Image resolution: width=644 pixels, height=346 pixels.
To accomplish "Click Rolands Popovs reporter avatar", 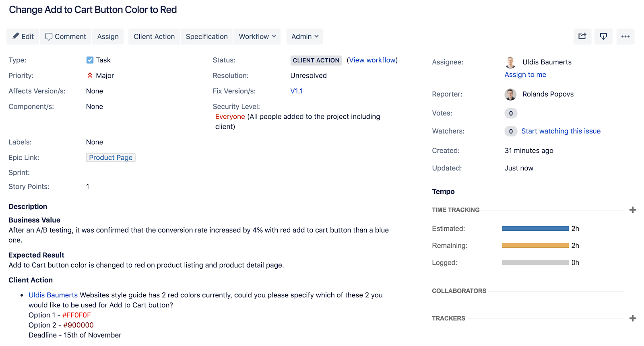I will [x=510, y=94].
